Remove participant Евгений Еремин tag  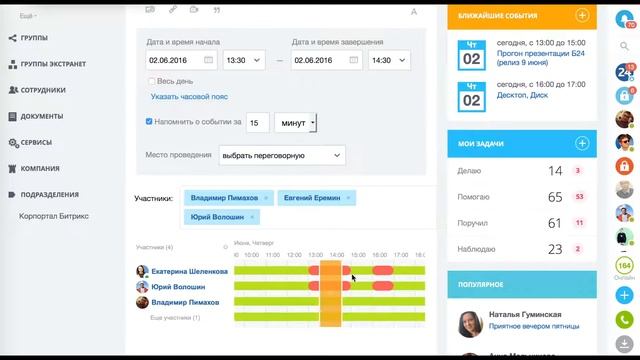coord(348,198)
